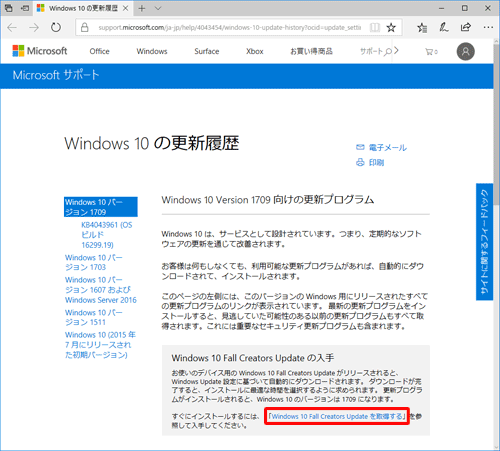Open the Favorites hub icon
The image size is (500, 451).
(422, 27)
